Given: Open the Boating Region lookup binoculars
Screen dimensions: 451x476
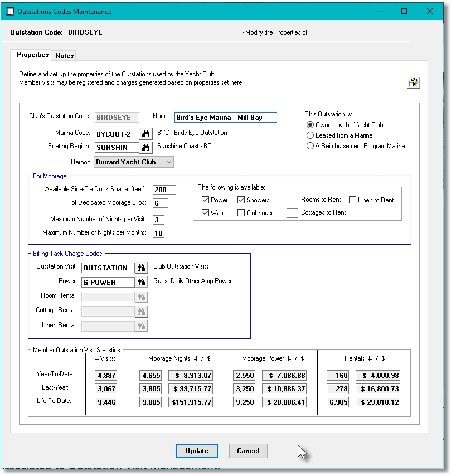Looking at the screenshot, I should click(145, 147).
